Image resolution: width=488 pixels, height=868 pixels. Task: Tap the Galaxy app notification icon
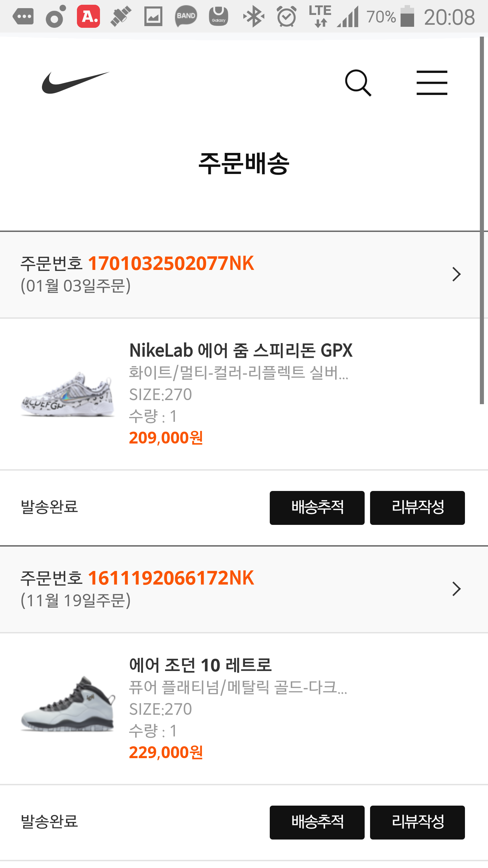click(x=219, y=16)
